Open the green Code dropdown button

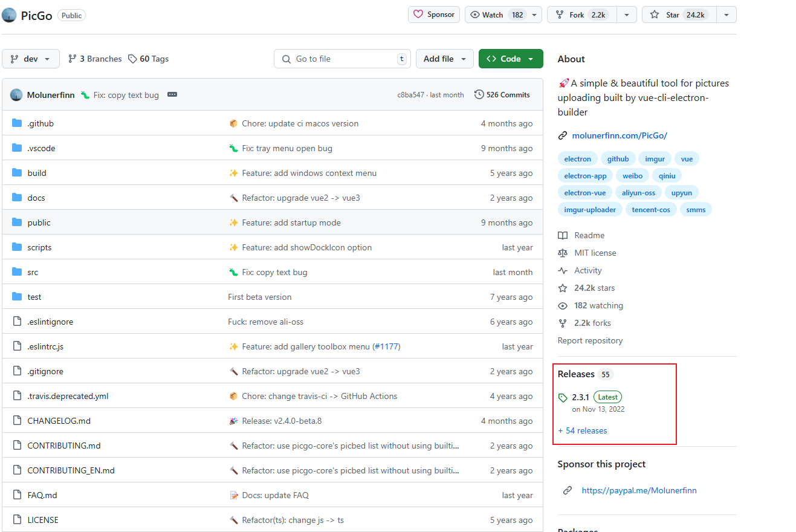[x=511, y=59]
